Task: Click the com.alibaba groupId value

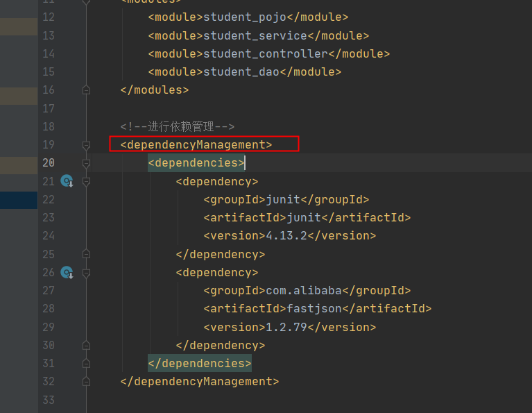Action: coord(304,291)
